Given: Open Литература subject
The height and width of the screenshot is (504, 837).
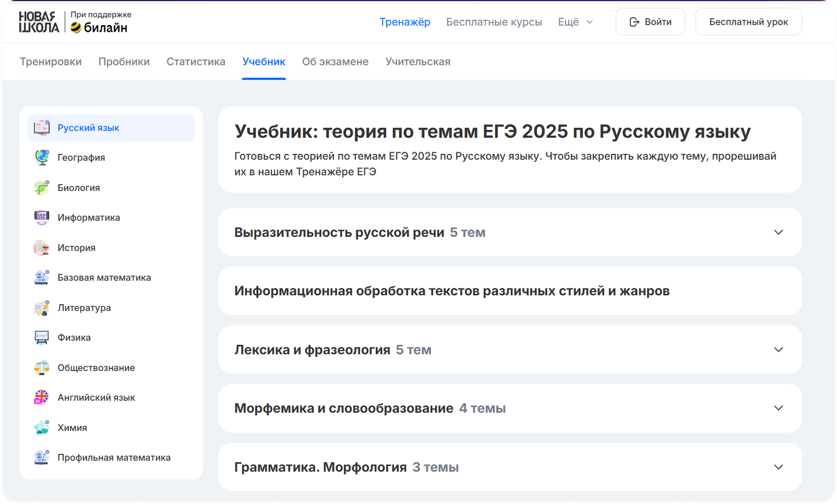Looking at the screenshot, I should (111, 308).
